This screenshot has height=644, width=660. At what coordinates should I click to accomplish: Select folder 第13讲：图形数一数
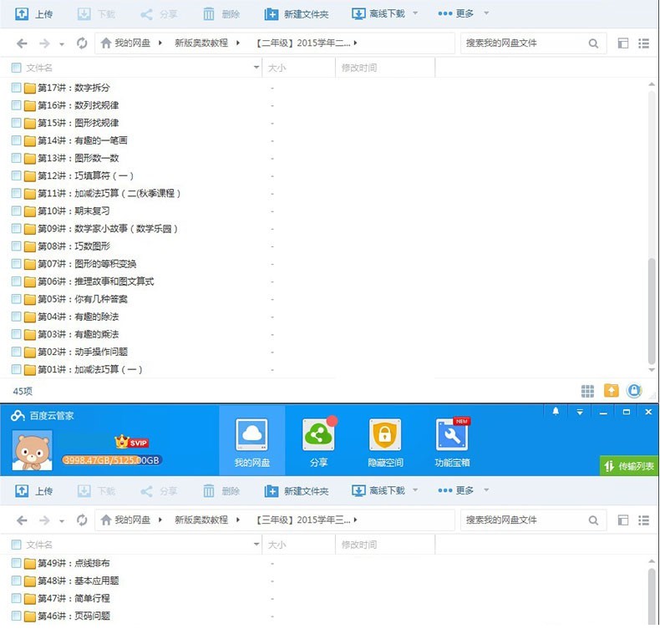click(79, 158)
